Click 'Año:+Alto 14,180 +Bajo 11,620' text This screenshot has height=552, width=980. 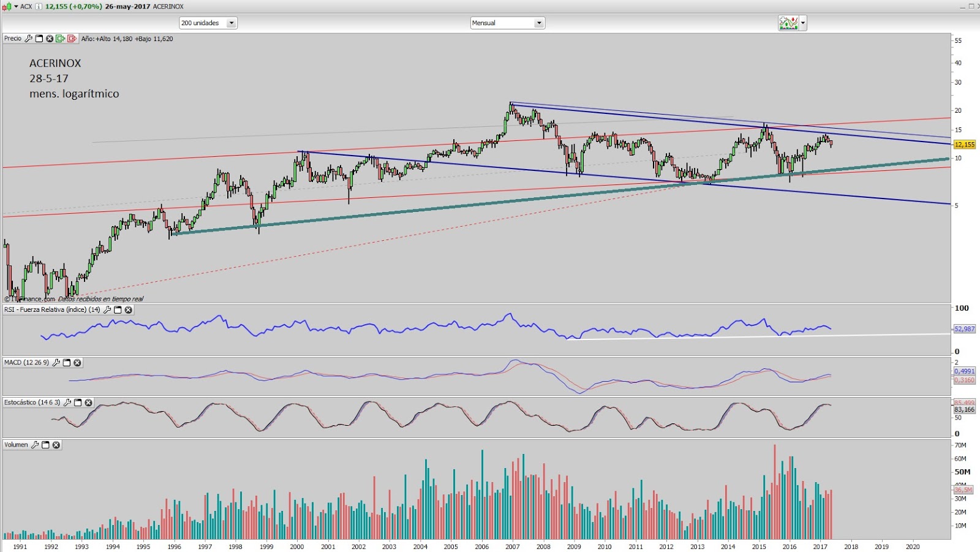point(127,39)
